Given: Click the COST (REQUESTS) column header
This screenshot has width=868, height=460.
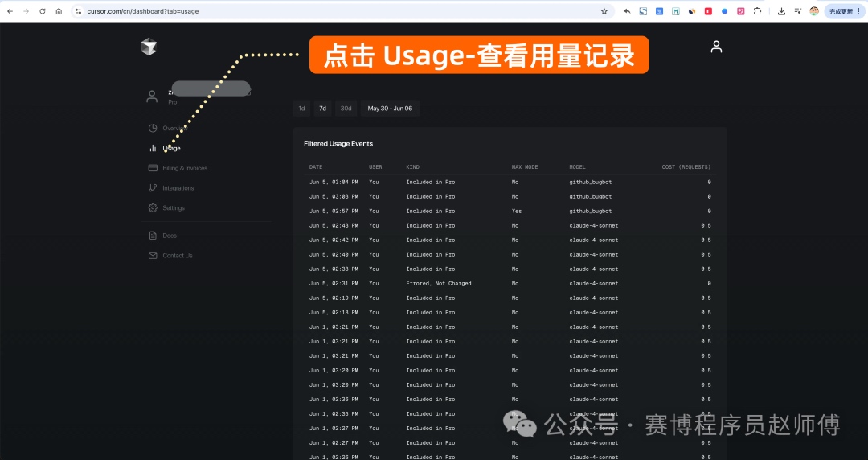Looking at the screenshot, I should [686, 166].
